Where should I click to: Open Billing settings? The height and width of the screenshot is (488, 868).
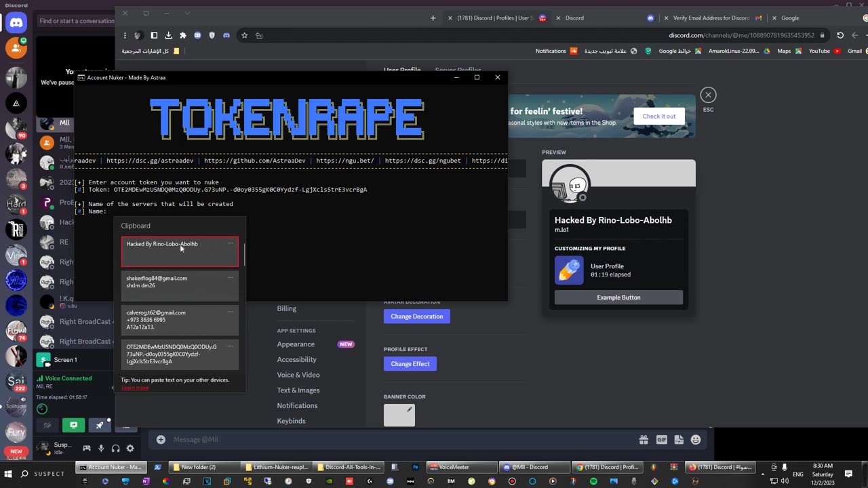click(287, 308)
